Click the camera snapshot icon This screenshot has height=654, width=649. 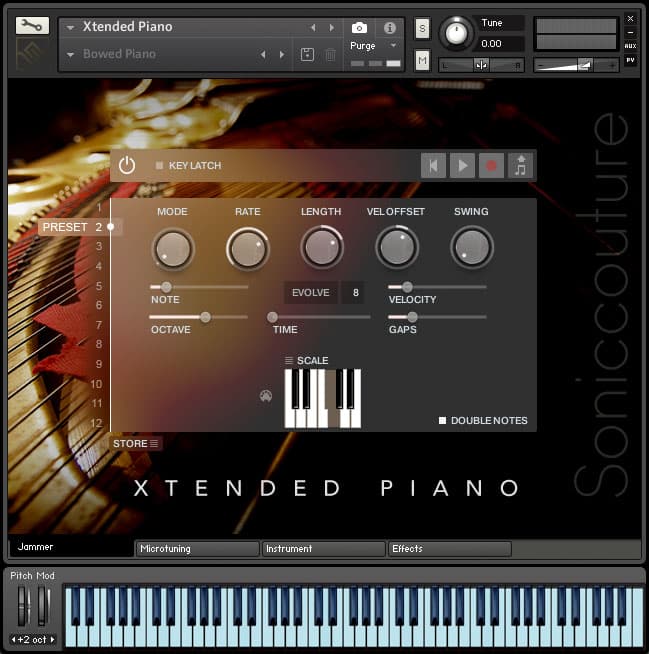tap(359, 28)
